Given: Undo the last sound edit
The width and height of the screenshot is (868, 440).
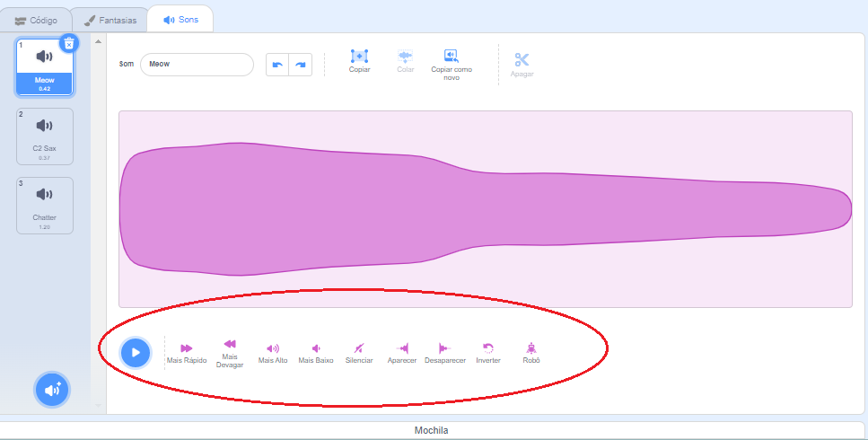Looking at the screenshot, I should tap(277, 65).
